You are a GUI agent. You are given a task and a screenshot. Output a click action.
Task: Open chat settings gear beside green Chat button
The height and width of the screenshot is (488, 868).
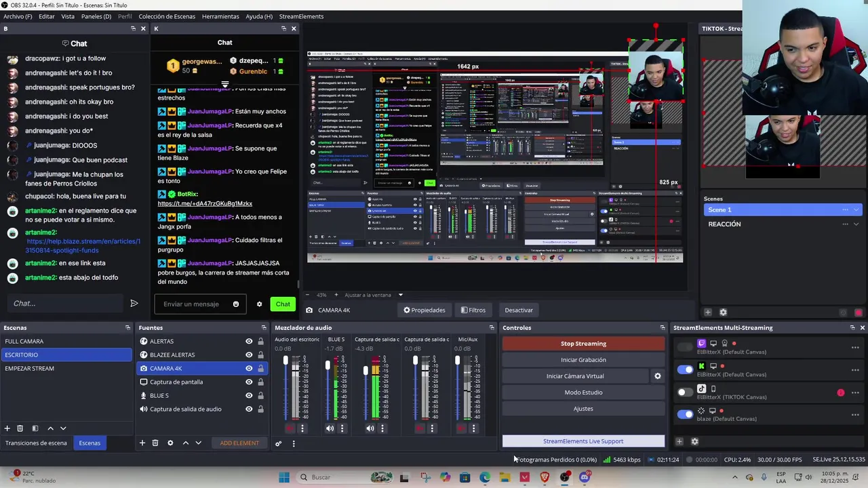click(x=259, y=304)
